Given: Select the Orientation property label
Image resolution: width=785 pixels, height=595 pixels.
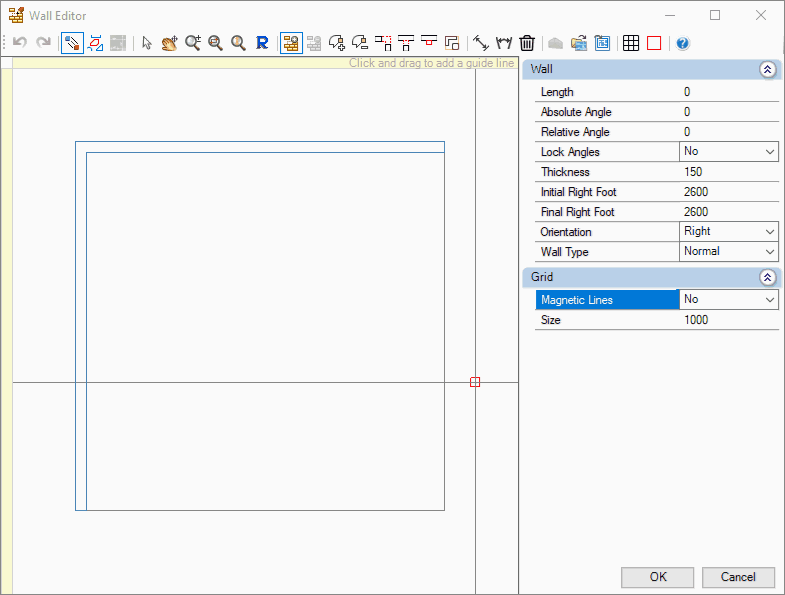Looking at the screenshot, I should click(x=566, y=232).
